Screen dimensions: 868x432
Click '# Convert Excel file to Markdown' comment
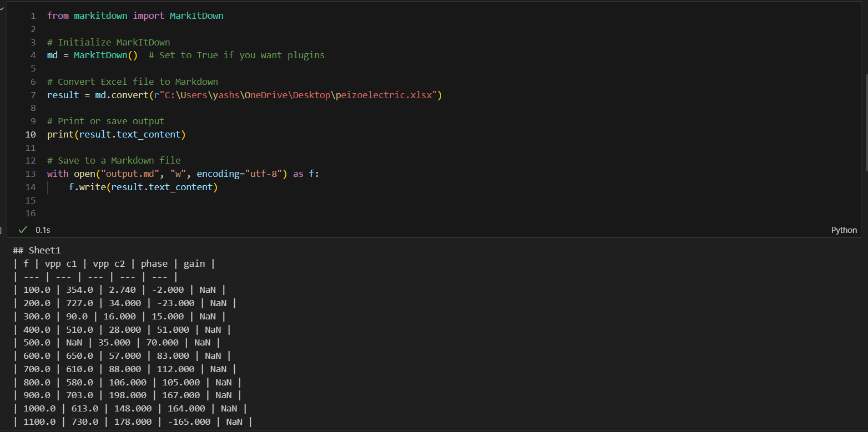[133, 82]
